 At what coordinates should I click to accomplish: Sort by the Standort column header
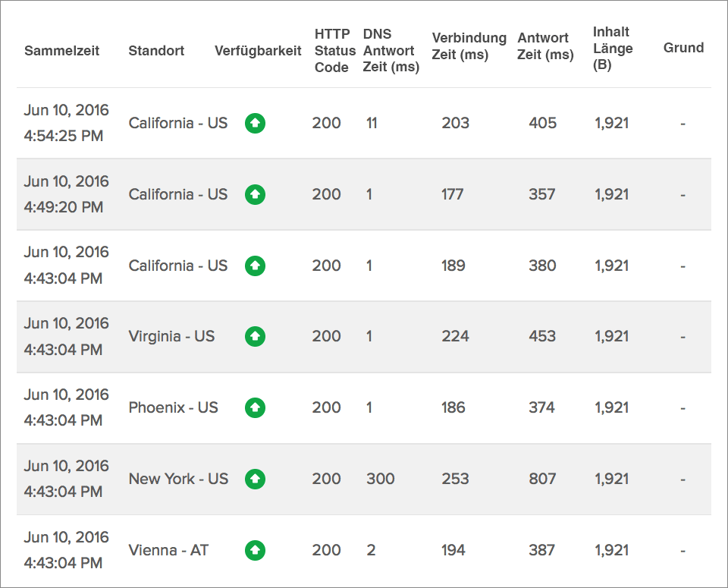click(156, 51)
